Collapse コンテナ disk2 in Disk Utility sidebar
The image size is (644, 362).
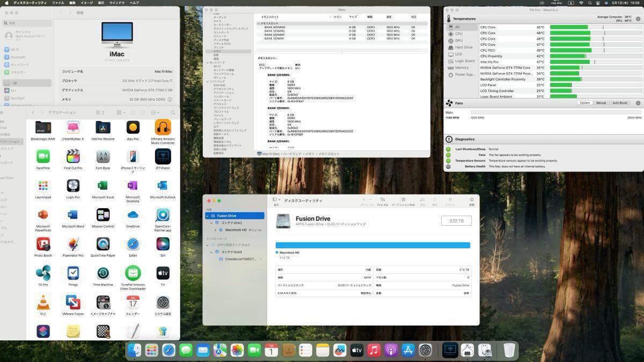pos(211,223)
